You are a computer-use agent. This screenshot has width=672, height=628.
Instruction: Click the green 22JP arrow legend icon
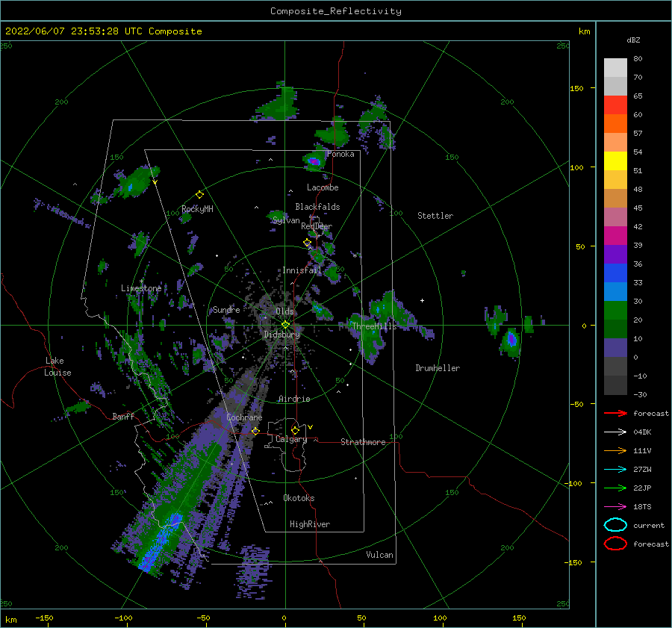[x=615, y=488]
